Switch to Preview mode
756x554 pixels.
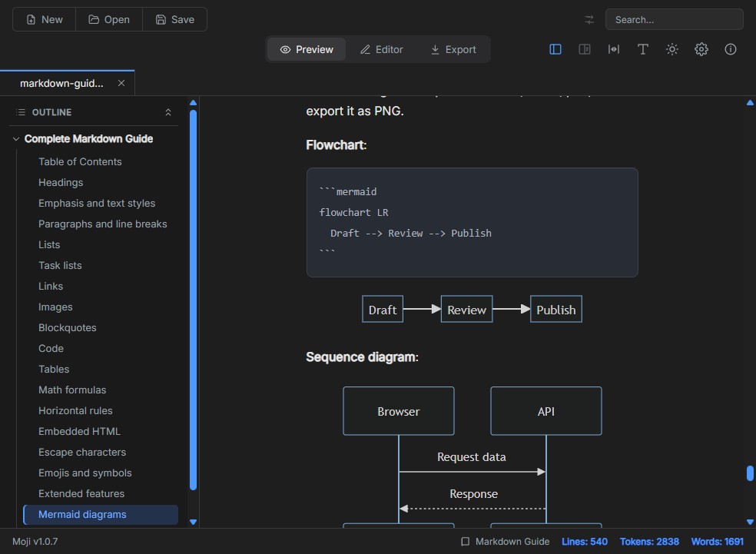point(307,50)
